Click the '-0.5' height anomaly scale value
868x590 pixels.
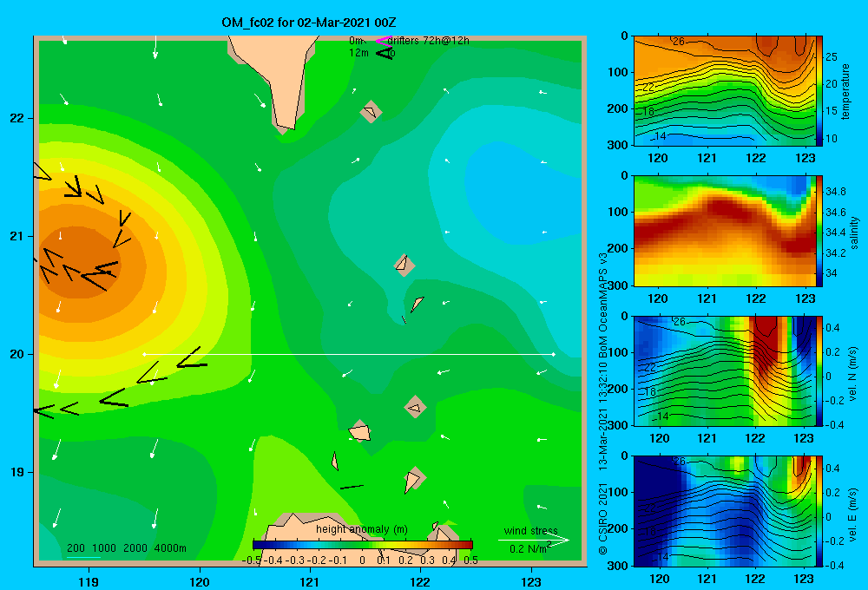[x=252, y=560]
